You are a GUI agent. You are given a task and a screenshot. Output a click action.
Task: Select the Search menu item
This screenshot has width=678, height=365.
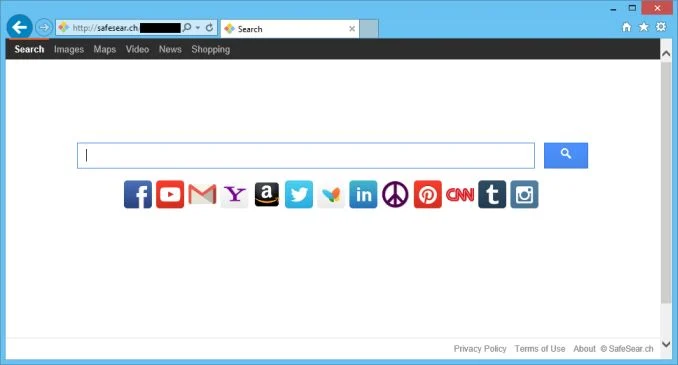tap(29, 49)
